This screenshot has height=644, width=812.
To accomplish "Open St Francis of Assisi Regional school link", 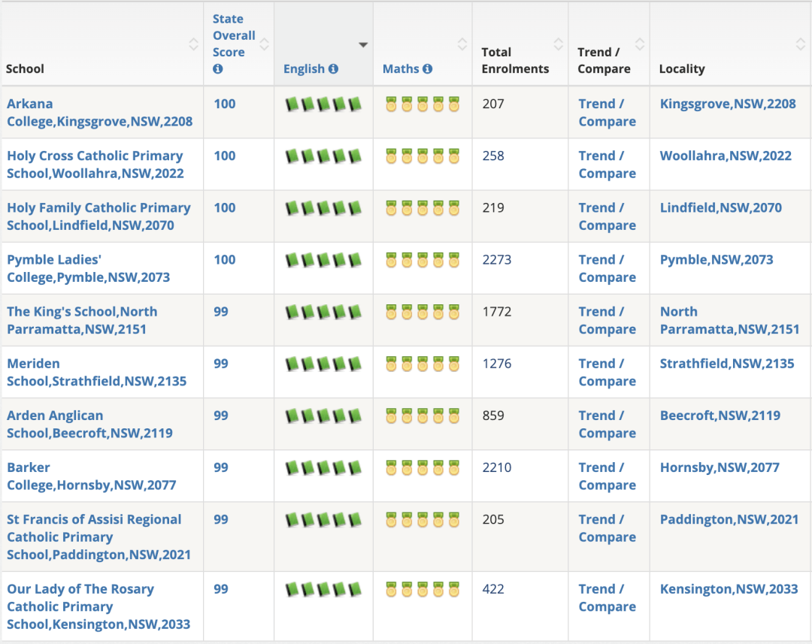I will click(99, 537).
